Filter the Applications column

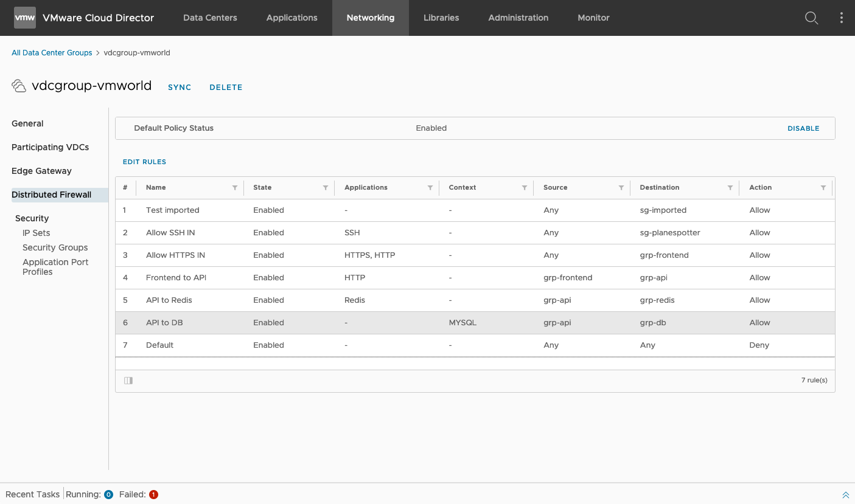pos(430,188)
